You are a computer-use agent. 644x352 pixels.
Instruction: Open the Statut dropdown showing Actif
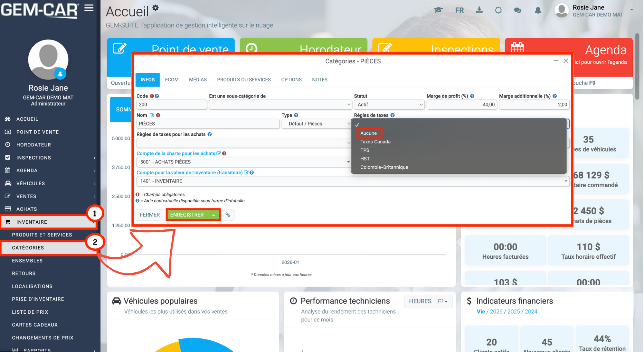pyautogui.click(x=389, y=105)
